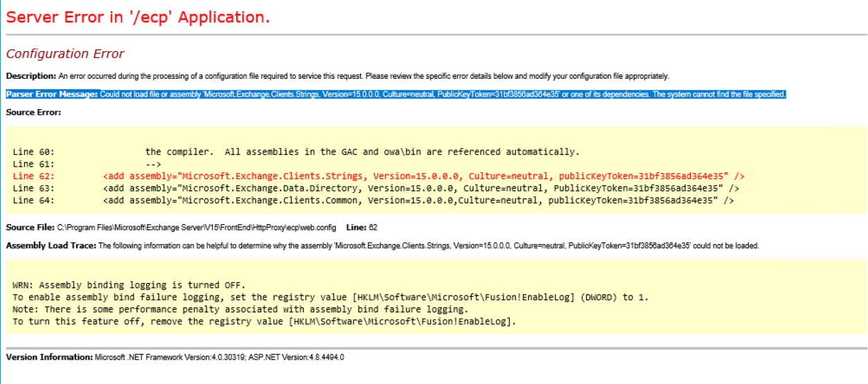This screenshot has width=868, height=384.
Task: Click the "Description:" label
Action: [x=30, y=76]
